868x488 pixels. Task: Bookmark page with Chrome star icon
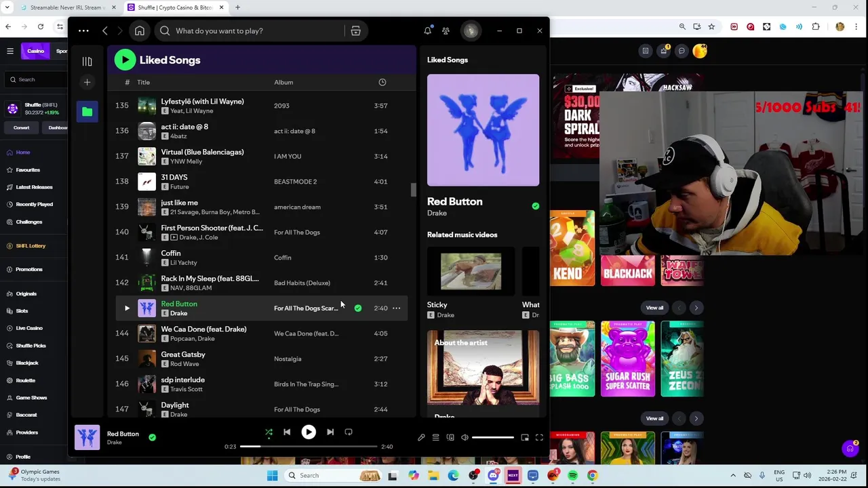[x=711, y=26]
